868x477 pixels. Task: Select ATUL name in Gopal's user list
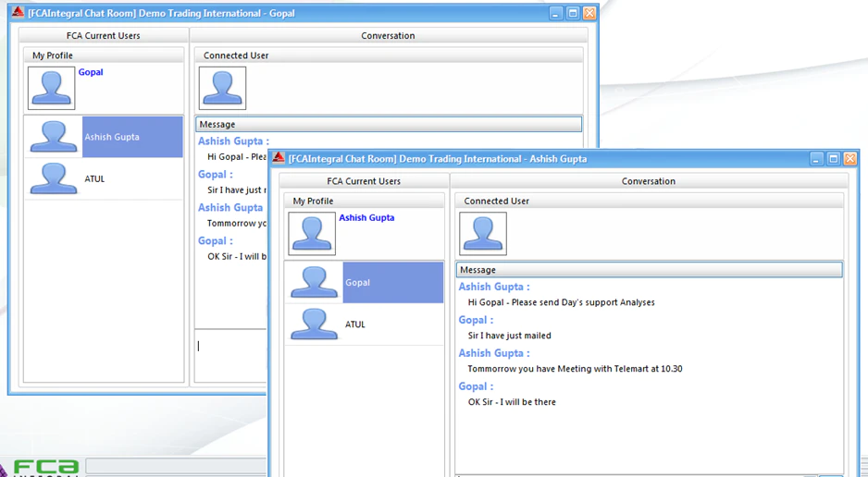coord(94,179)
